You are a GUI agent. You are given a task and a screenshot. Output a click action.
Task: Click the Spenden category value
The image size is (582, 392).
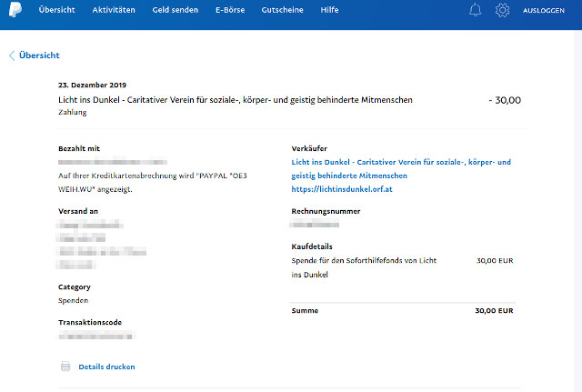pyautogui.click(x=73, y=300)
